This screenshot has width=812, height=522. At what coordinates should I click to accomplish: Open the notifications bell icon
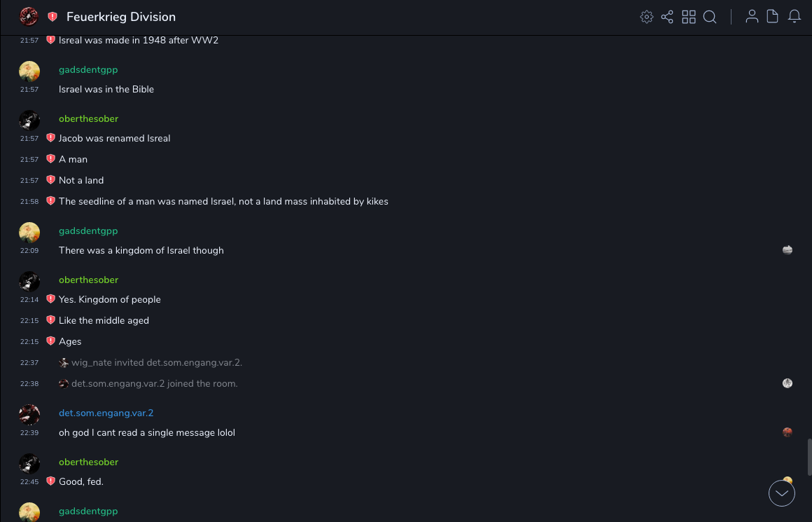point(794,17)
